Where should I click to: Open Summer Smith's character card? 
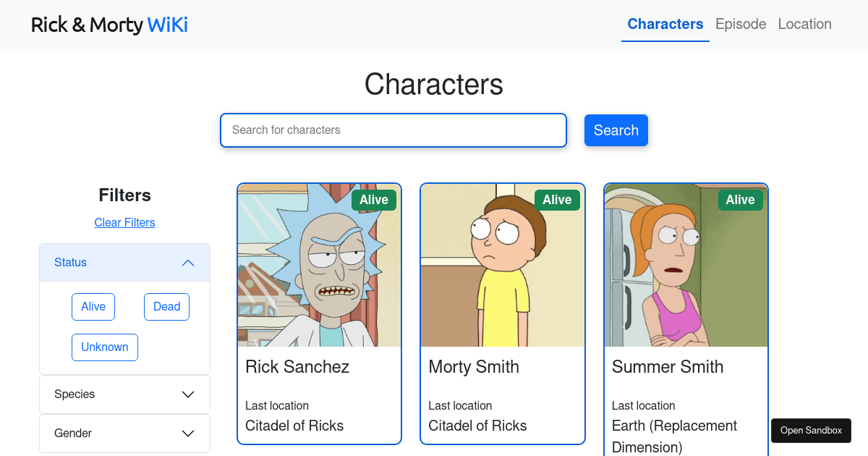pos(685,313)
